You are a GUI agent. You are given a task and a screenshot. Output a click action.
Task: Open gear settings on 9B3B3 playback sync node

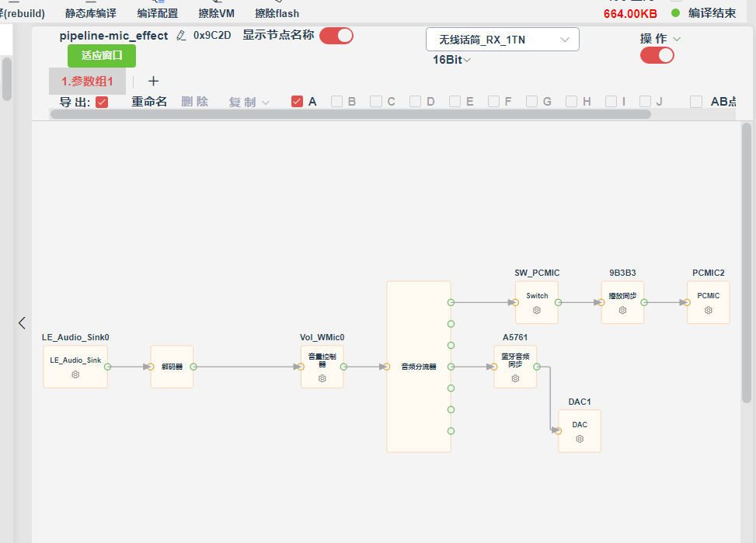(x=622, y=310)
